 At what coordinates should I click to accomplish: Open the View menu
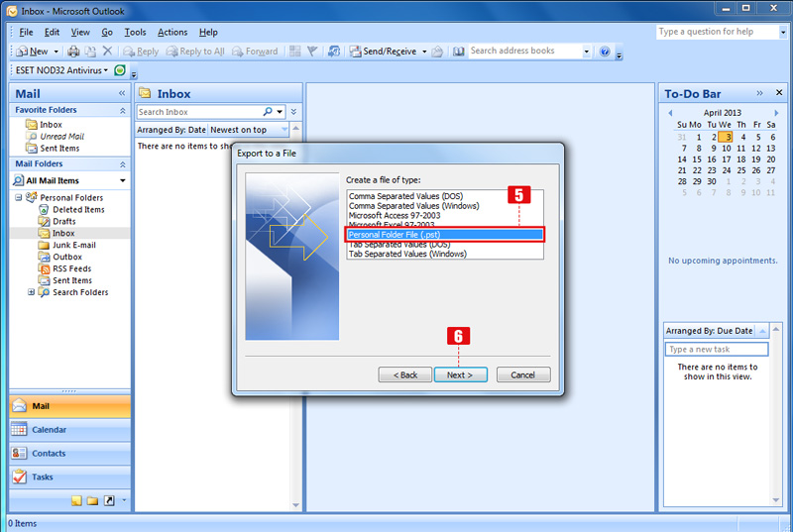tap(80, 32)
